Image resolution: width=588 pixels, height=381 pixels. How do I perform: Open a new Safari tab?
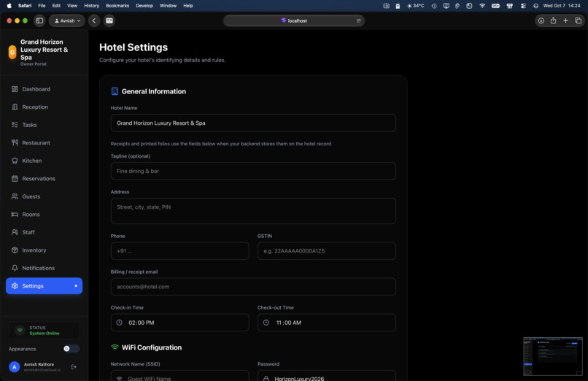[565, 20]
